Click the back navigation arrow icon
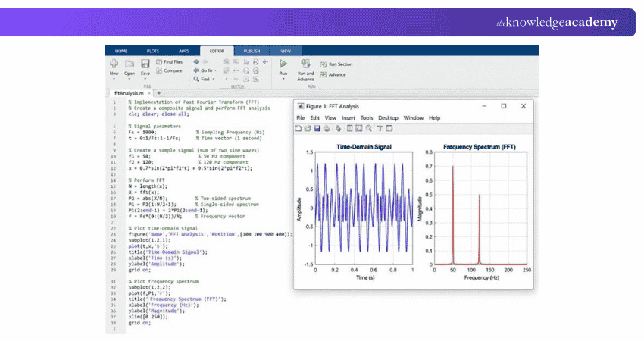 point(196,62)
